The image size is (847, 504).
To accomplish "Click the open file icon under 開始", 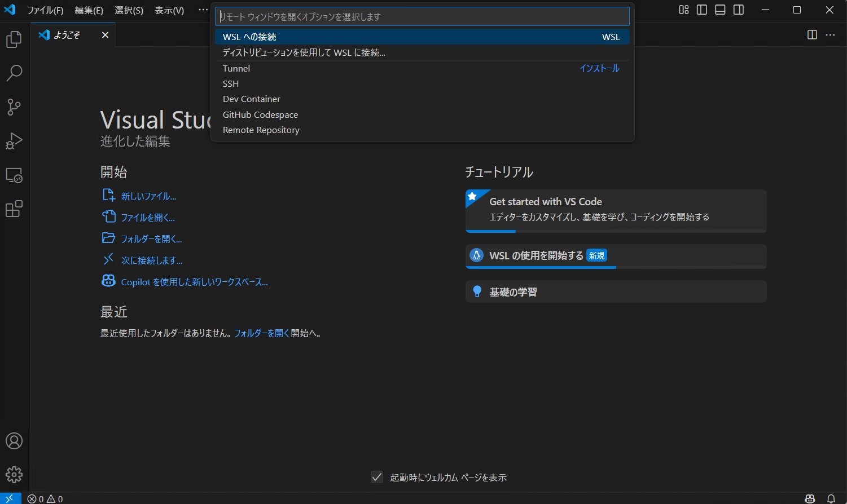I will point(108,216).
